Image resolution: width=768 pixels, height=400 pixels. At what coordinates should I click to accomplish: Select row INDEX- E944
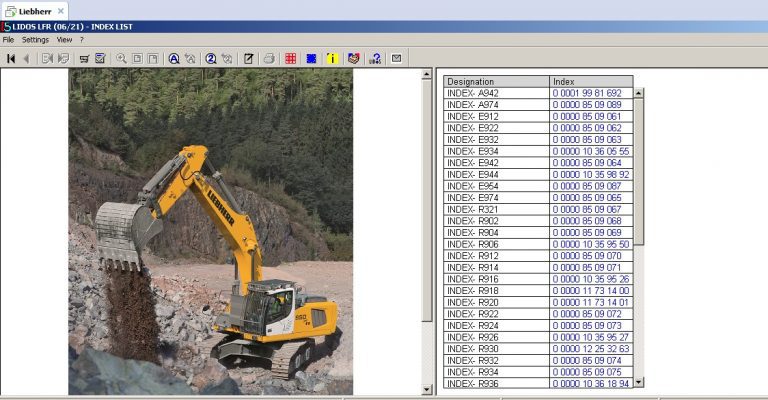click(x=538, y=174)
